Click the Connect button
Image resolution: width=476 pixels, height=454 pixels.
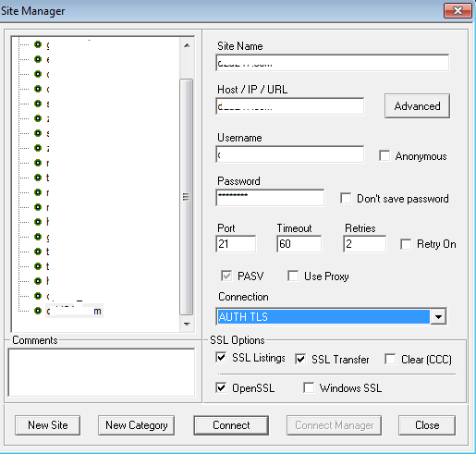coord(231,425)
